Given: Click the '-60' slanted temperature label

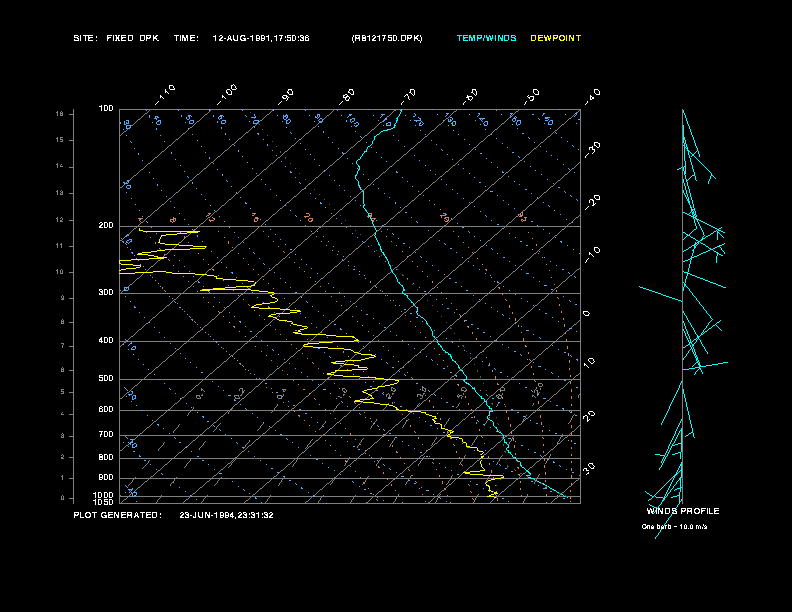Looking at the screenshot, I should (470, 97).
